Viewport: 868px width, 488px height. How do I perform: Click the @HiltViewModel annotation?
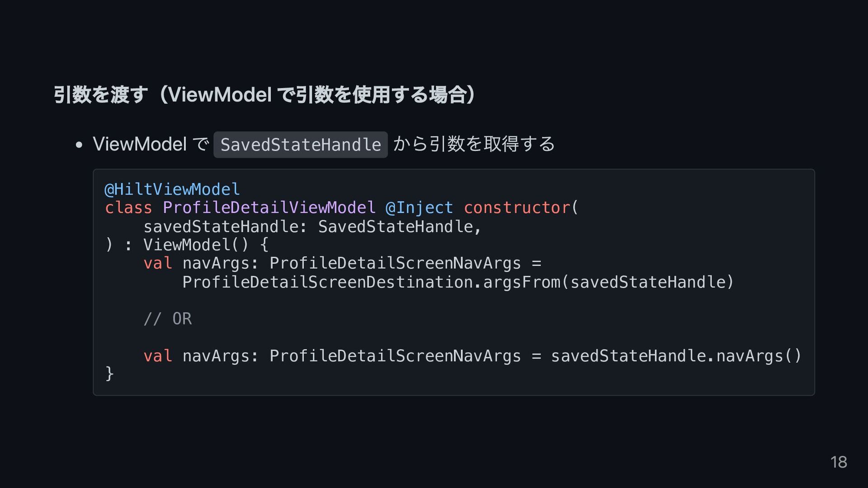pyautogui.click(x=172, y=189)
